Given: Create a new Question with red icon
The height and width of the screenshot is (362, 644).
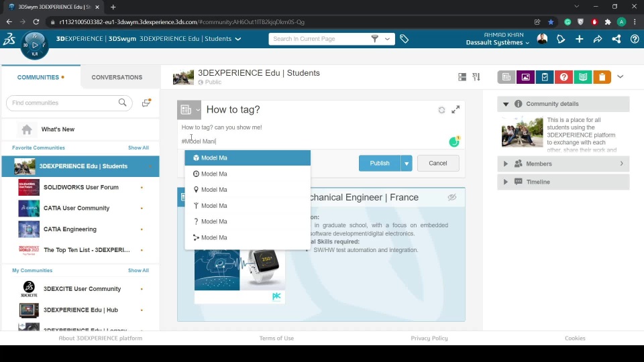Looking at the screenshot, I should click(x=563, y=76).
